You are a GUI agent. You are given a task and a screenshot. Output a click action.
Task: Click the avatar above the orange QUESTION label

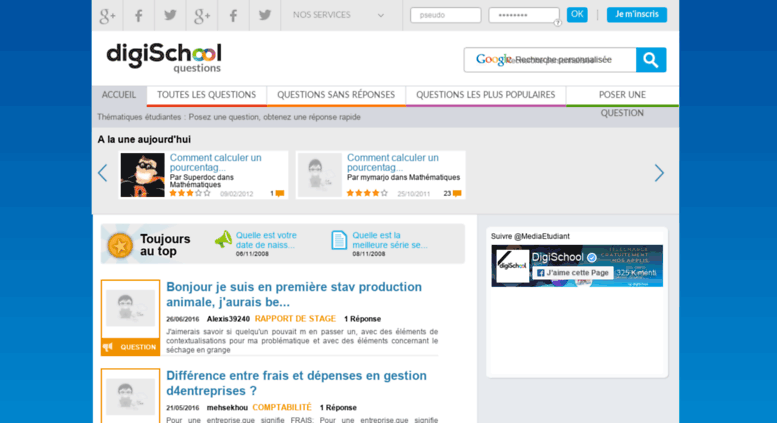tap(130, 309)
